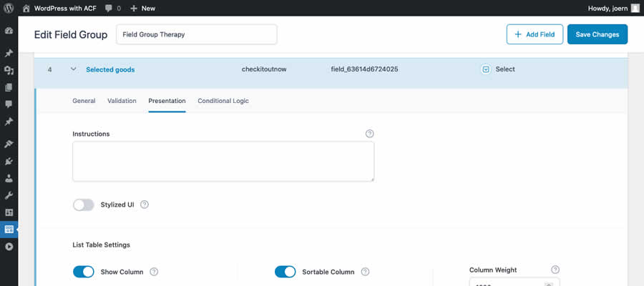The width and height of the screenshot is (644, 286).
Task: Collapse the sidebar menu with play arrow icon
Action: [x=9, y=247]
